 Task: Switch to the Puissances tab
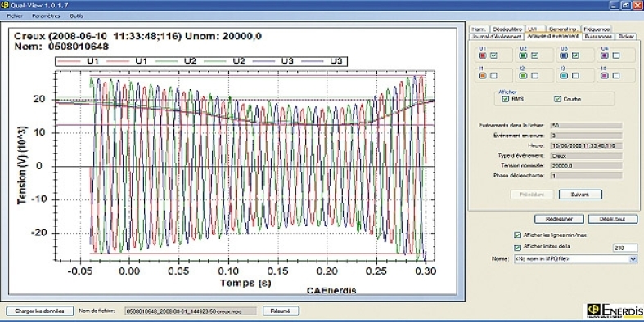click(x=598, y=37)
